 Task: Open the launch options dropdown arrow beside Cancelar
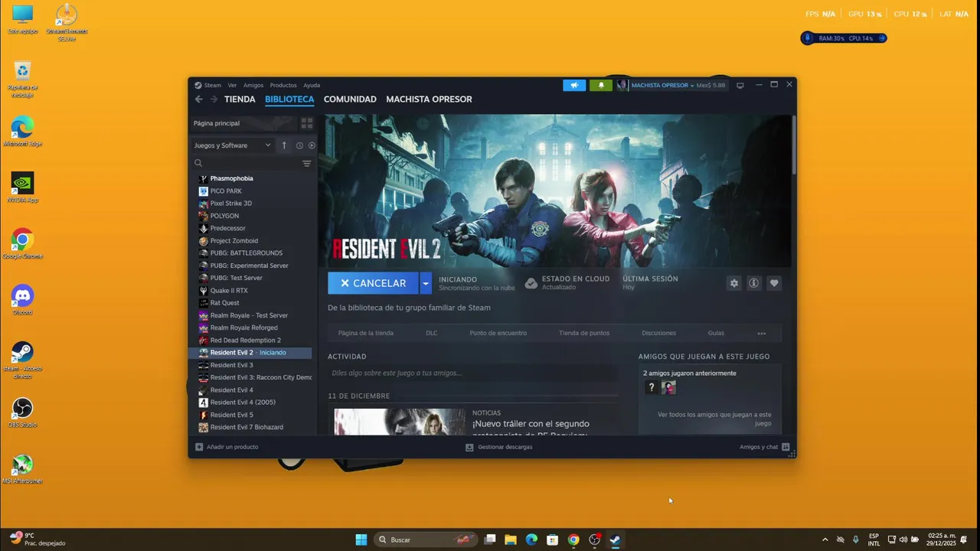(x=426, y=283)
